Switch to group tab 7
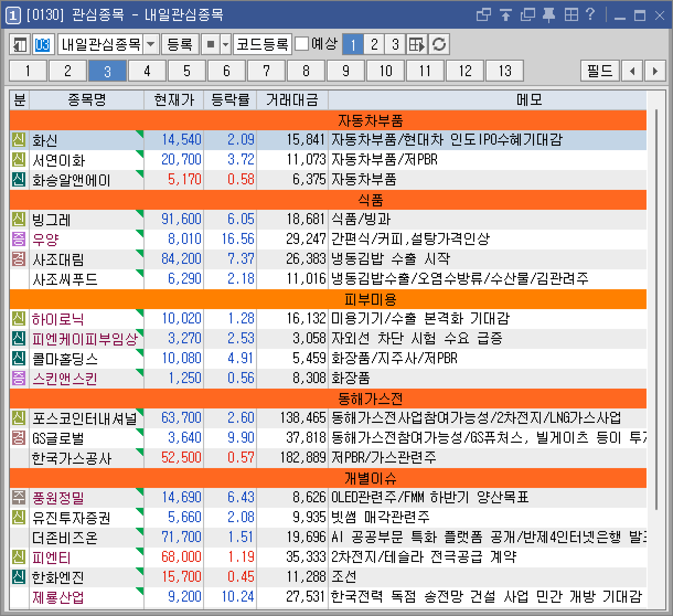 point(266,71)
